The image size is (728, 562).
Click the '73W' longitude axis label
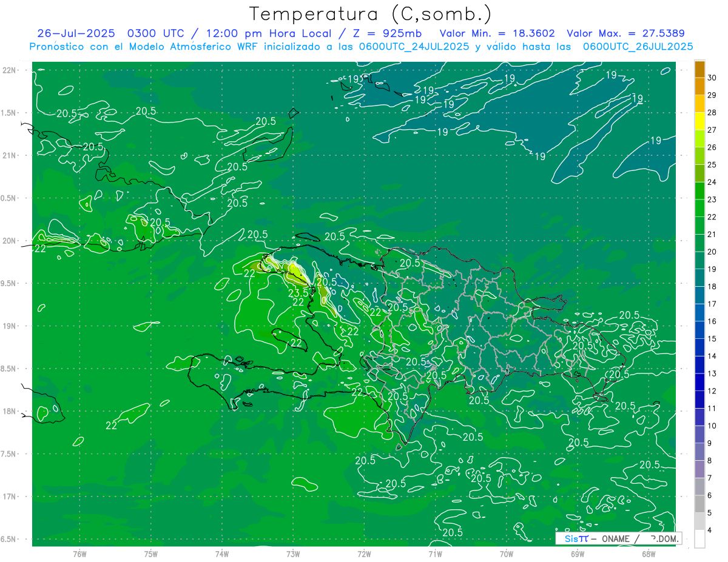click(x=293, y=554)
